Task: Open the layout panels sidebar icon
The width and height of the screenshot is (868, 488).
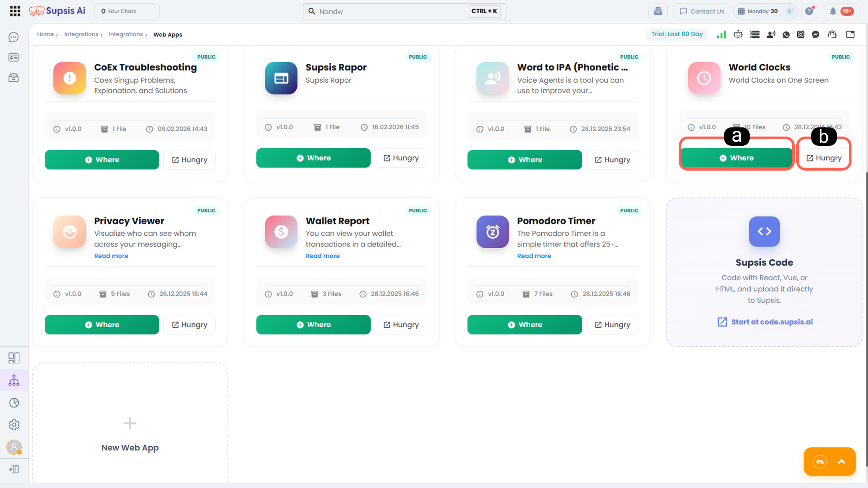Action: pyautogui.click(x=14, y=358)
